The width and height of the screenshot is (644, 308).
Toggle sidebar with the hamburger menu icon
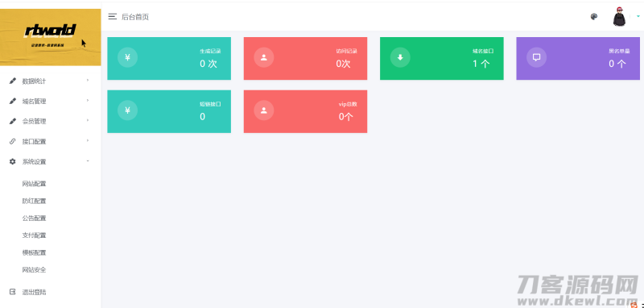coord(112,16)
